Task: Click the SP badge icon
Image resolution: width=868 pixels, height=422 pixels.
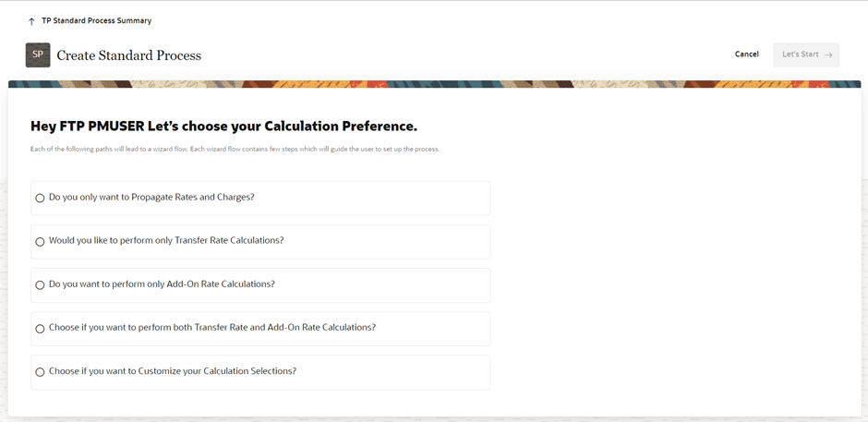Action: (x=38, y=55)
